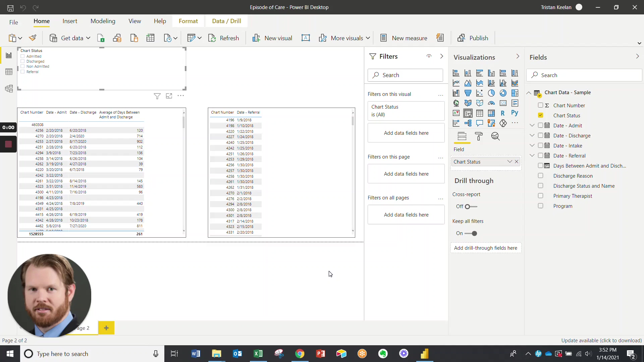Select the Python visual icon
The image size is (644, 362).
point(515,113)
